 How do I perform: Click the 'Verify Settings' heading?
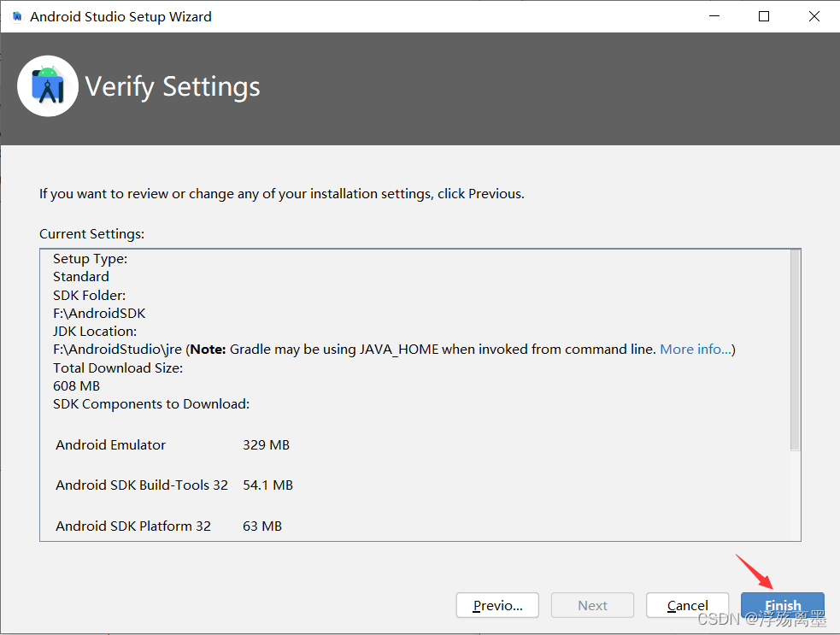tap(173, 87)
